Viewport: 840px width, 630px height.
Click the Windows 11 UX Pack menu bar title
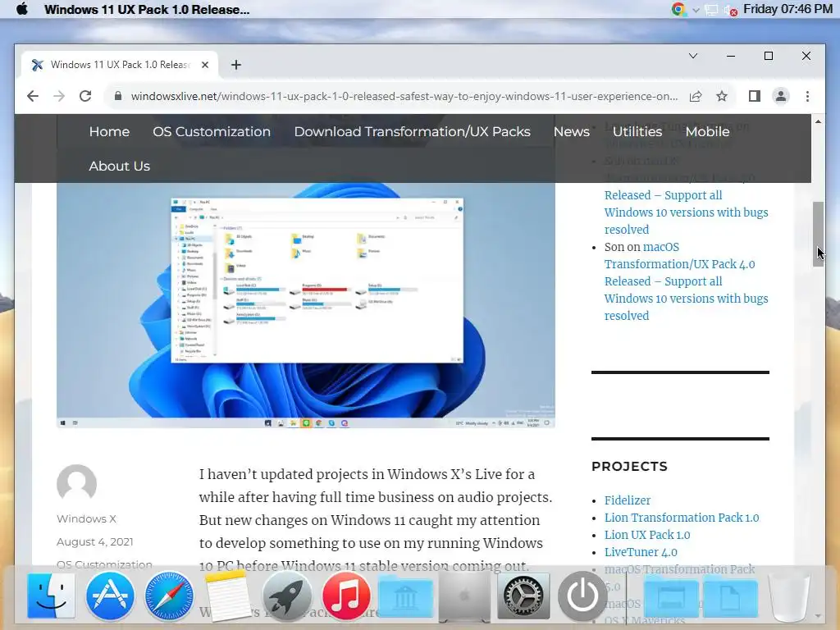click(x=147, y=9)
